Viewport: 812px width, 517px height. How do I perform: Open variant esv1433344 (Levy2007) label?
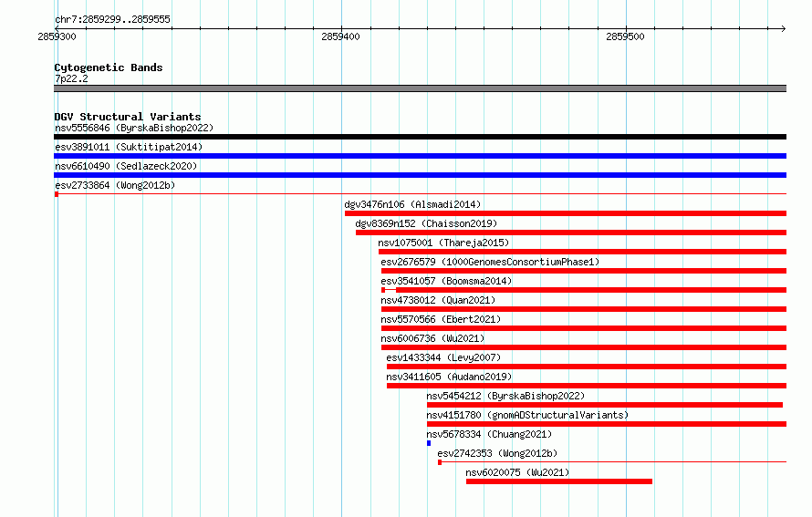pyautogui.click(x=443, y=357)
